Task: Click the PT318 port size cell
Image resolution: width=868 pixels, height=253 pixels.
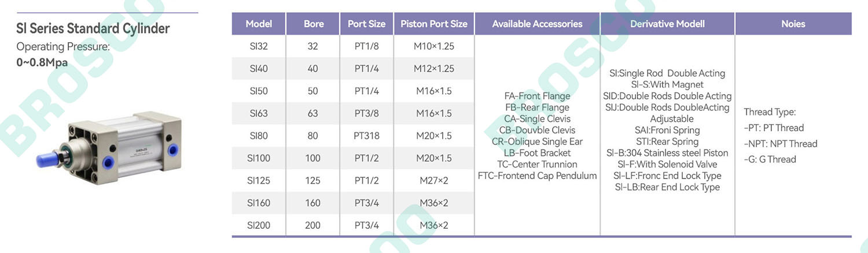Action: click(x=366, y=136)
